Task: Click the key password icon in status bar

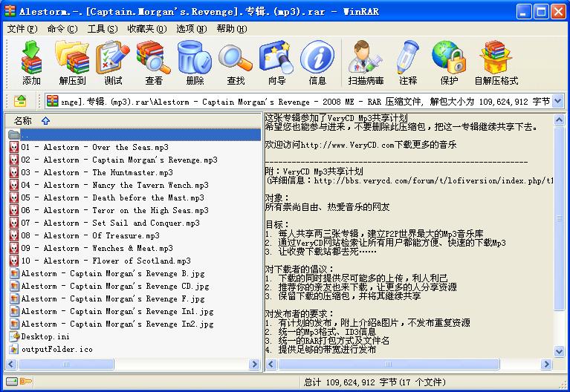Action: tap(26, 382)
